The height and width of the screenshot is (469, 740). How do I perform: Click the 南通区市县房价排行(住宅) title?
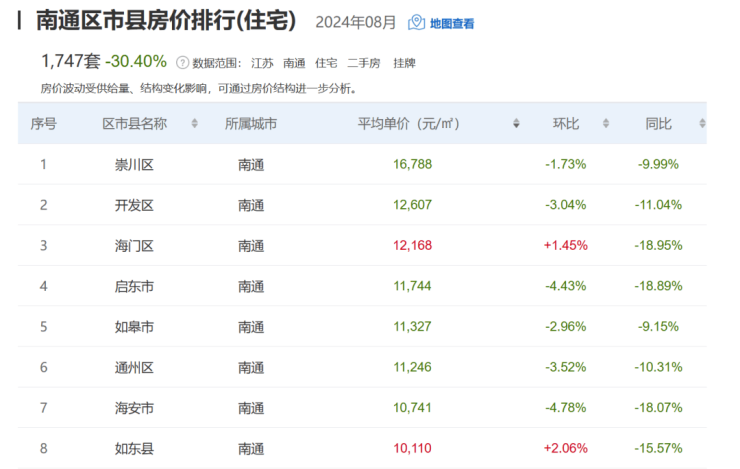point(166,21)
